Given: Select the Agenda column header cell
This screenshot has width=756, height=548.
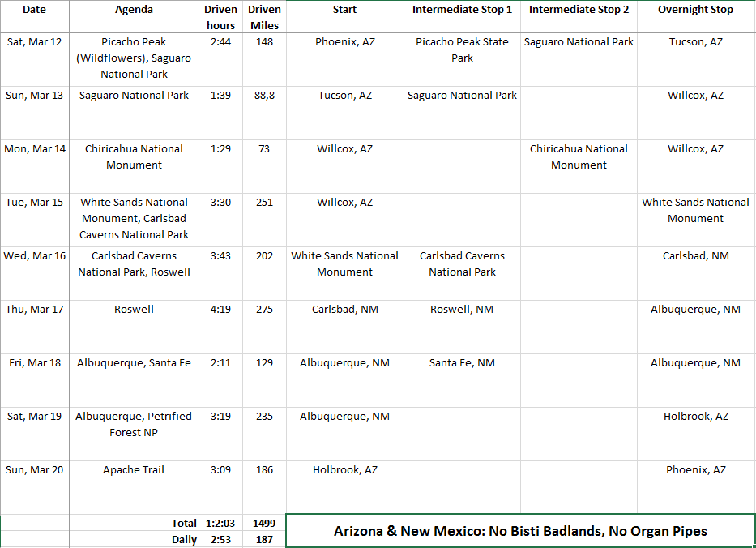Looking at the screenshot, I should (x=134, y=10).
